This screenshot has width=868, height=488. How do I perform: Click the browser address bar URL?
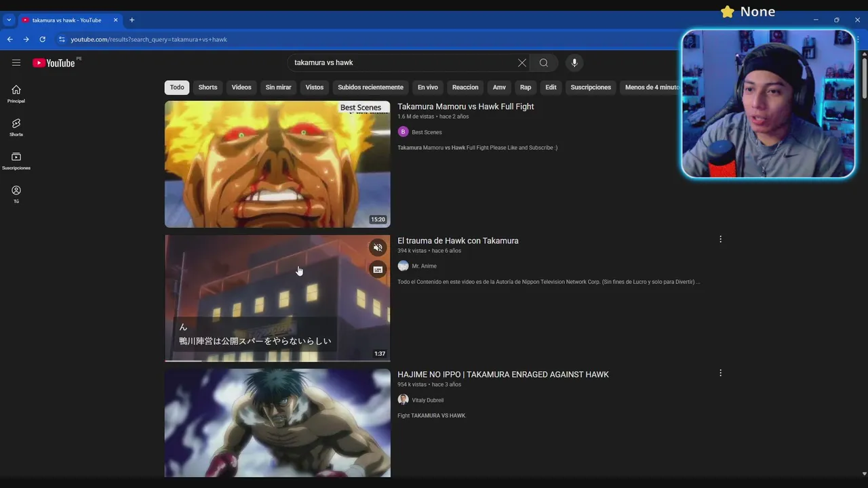[x=149, y=39]
